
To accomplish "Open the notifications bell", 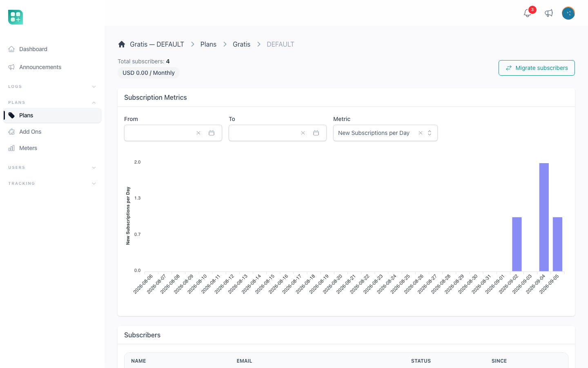I will point(528,13).
